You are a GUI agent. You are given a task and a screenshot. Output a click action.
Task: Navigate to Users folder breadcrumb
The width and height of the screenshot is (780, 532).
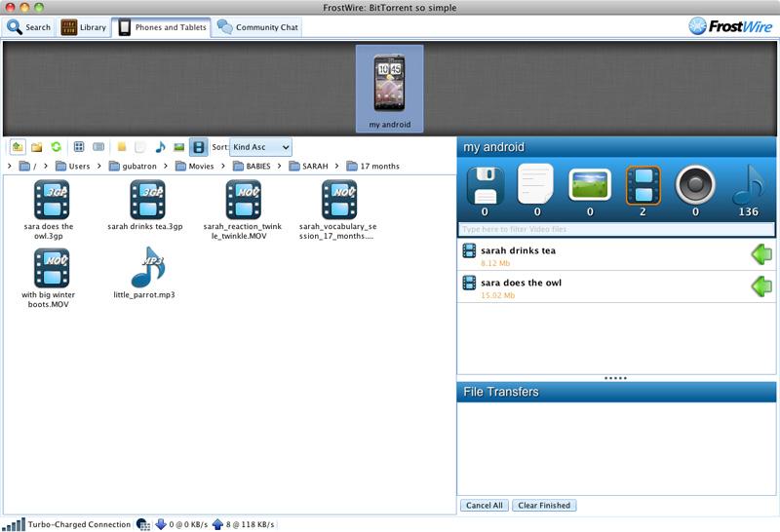(x=72, y=166)
